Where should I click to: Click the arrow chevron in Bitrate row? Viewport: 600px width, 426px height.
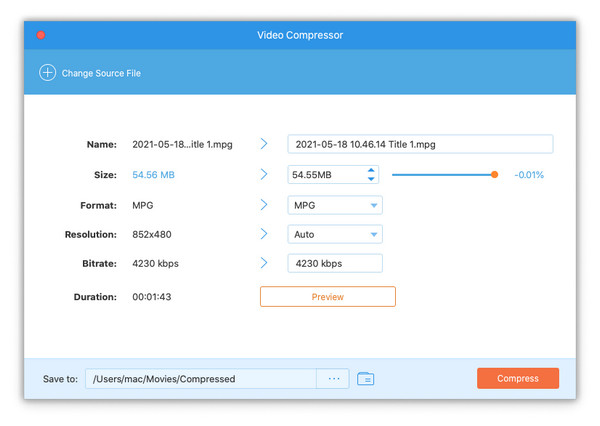click(264, 263)
